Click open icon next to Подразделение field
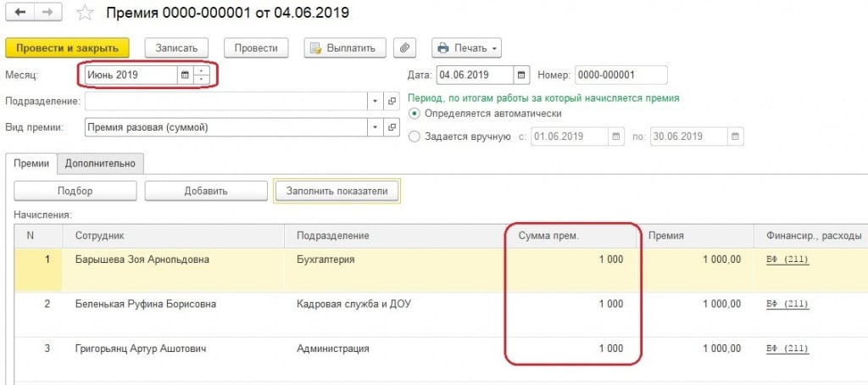This screenshot has width=868, height=385. (x=392, y=101)
